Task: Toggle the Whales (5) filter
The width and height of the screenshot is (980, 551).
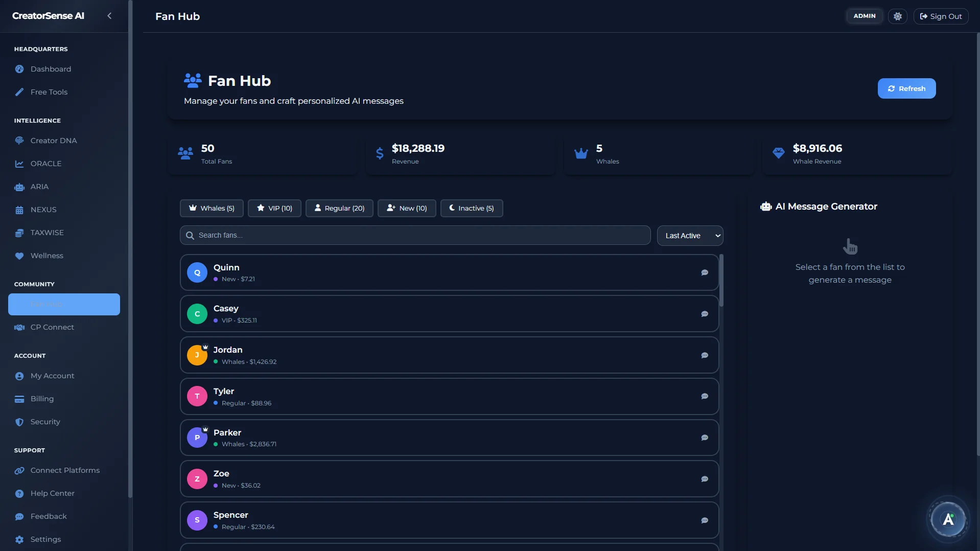Action: 211,208
